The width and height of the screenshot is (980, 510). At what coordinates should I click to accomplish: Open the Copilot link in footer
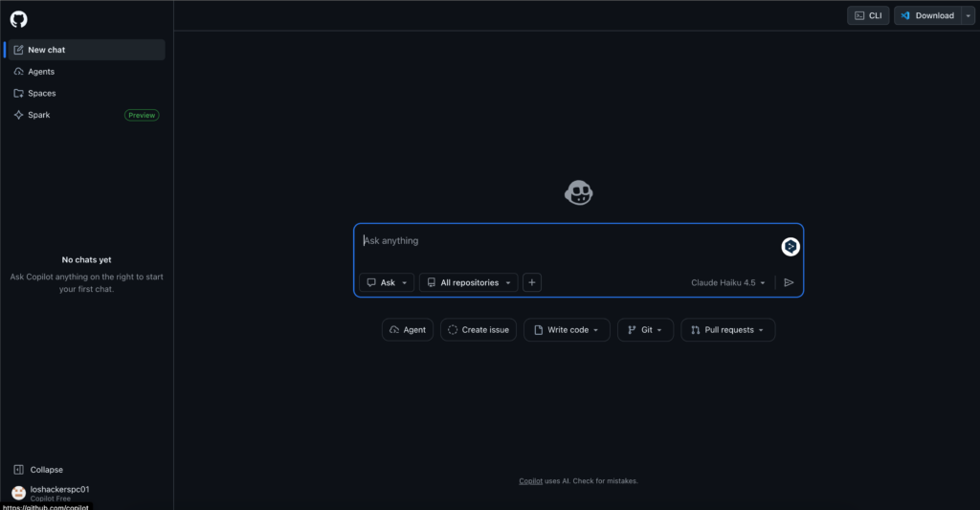point(530,480)
